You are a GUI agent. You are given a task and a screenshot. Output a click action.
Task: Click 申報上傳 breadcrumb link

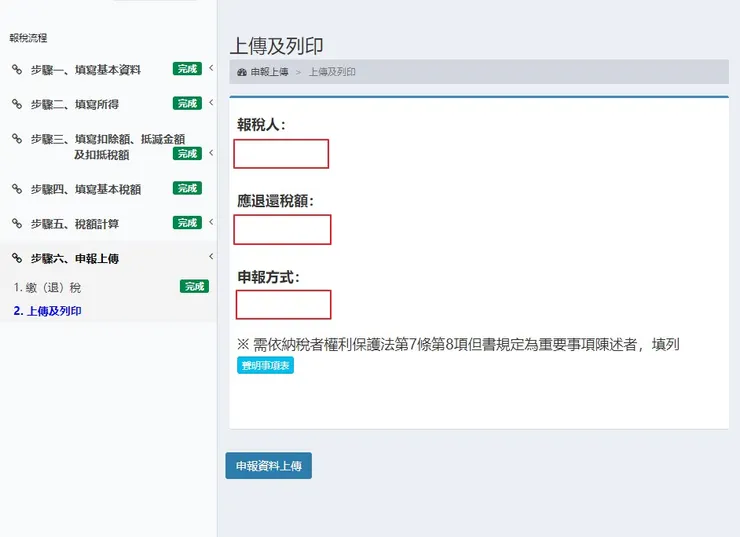click(269, 72)
